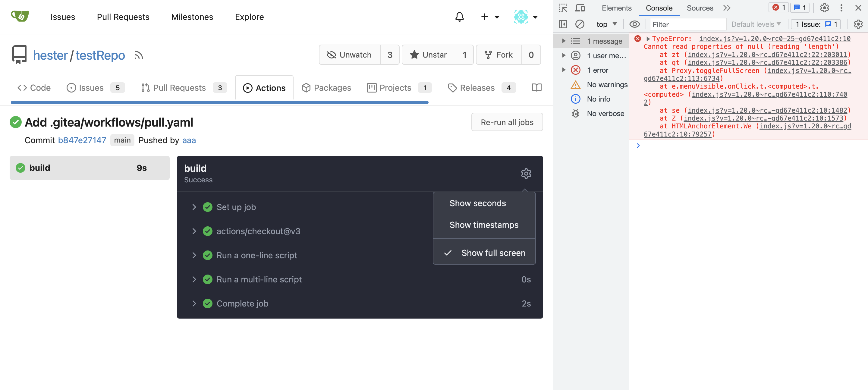Image resolution: width=868 pixels, height=390 pixels.
Task: Click the 1 Issue counter
Action: pos(816,24)
